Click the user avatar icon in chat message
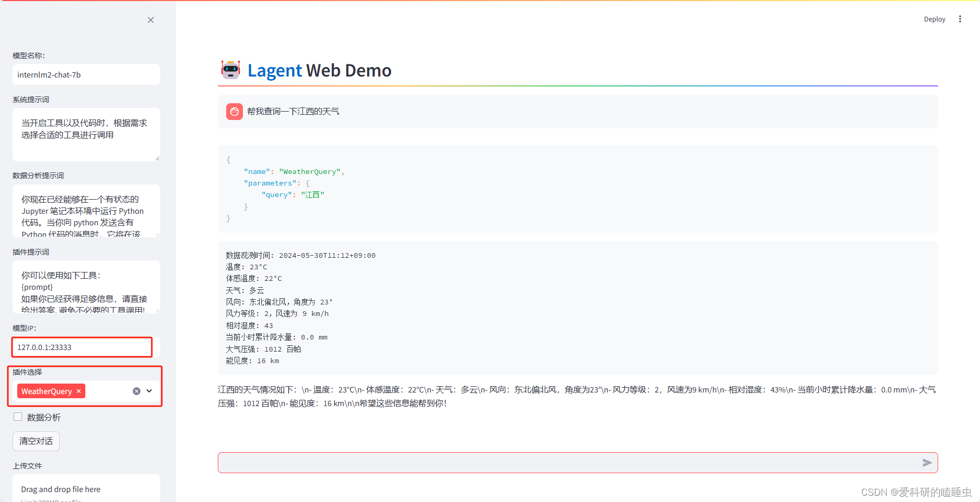The width and height of the screenshot is (980, 502). [x=235, y=112]
